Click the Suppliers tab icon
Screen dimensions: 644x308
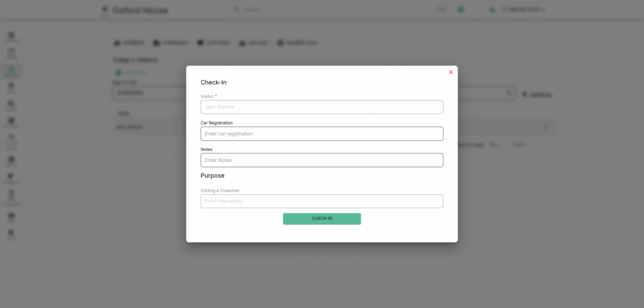coord(201,43)
